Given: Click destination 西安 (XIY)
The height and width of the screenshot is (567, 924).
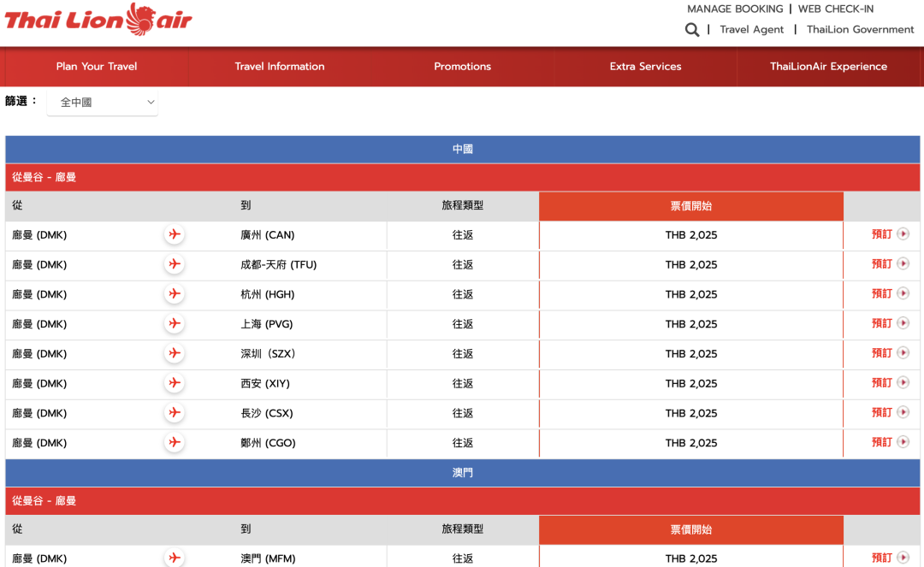Looking at the screenshot, I should click(x=265, y=383).
